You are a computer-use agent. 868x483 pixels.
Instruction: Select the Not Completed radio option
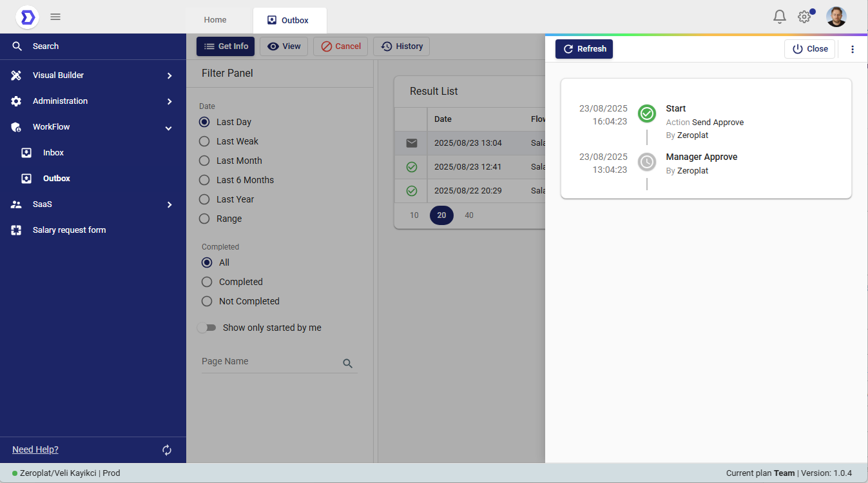point(207,301)
